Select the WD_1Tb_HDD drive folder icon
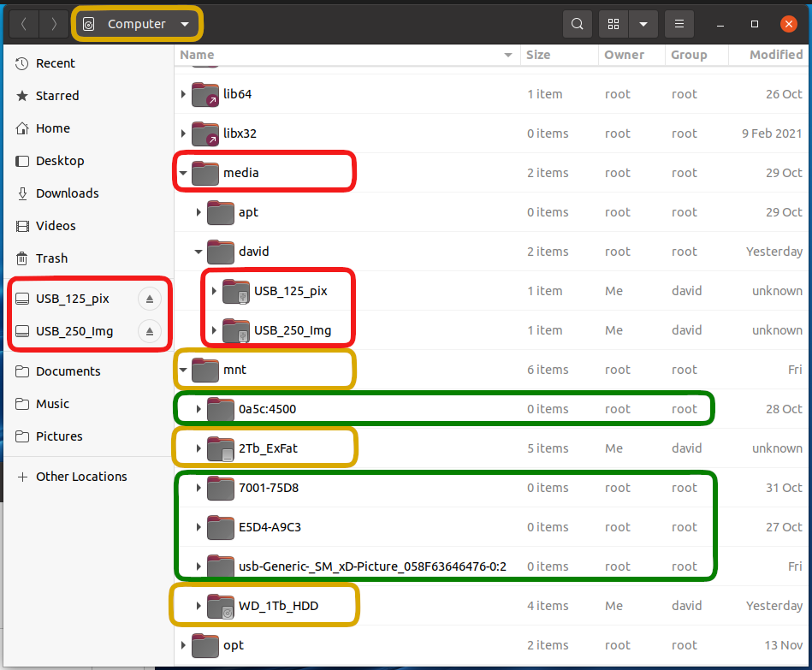812x670 pixels. pyautogui.click(x=221, y=606)
